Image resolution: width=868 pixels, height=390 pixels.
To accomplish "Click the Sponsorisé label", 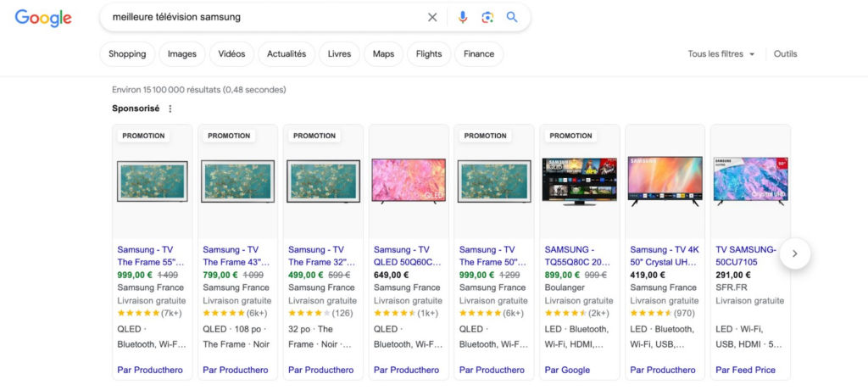I will pyautogui.click(x=136, y=109).
